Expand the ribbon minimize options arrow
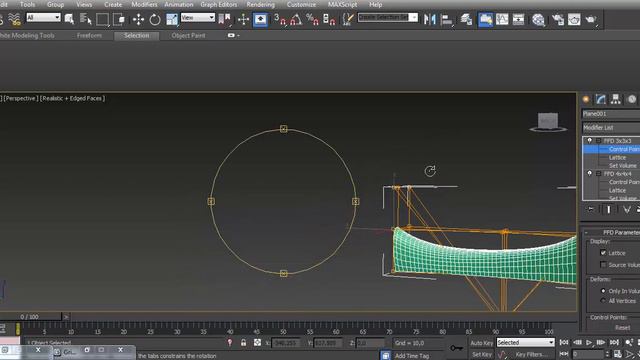The image size is (640, 360). pyautogui.click(x=238, y=36)
